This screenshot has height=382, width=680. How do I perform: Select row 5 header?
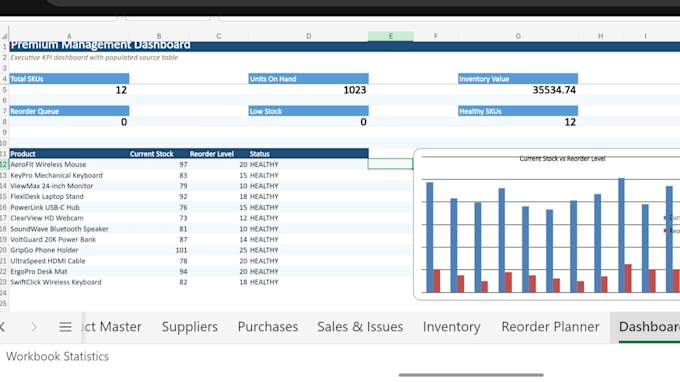tap(4, 90)
